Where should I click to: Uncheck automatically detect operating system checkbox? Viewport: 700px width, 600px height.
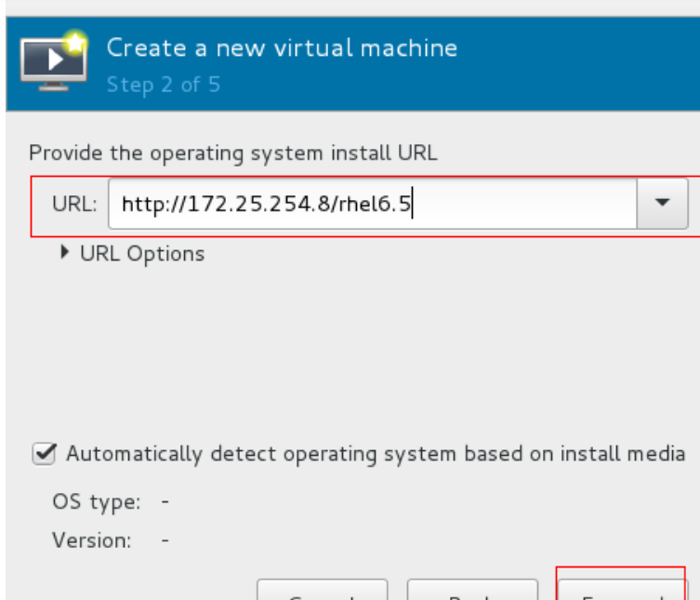click(x=44, y=454)
